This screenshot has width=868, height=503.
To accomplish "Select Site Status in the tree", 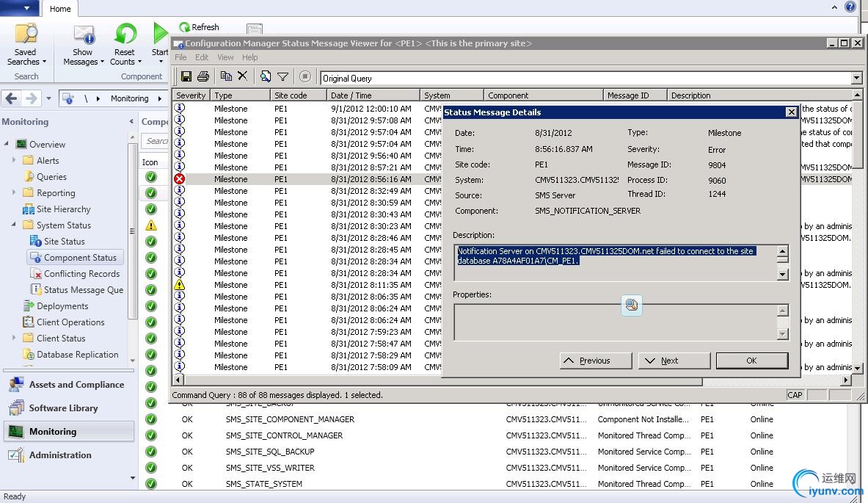I will [64, 242].
